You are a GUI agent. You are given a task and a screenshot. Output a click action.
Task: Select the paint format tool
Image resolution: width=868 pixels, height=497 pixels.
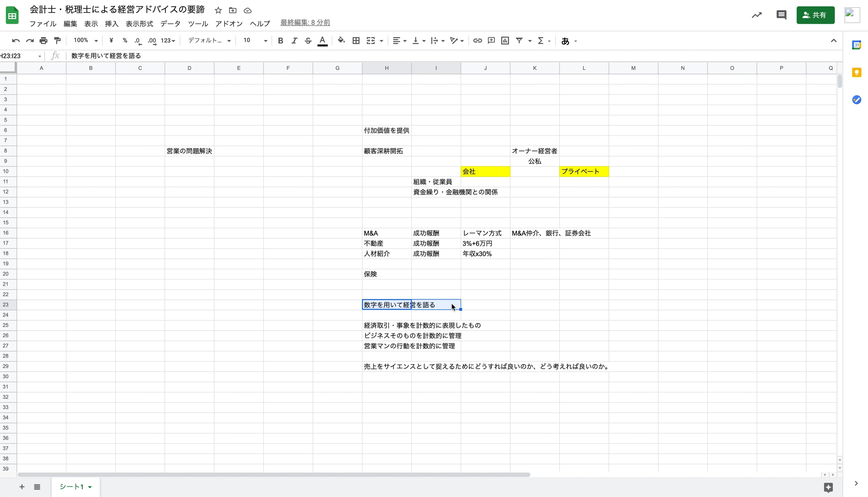click(x=57, y=40)
